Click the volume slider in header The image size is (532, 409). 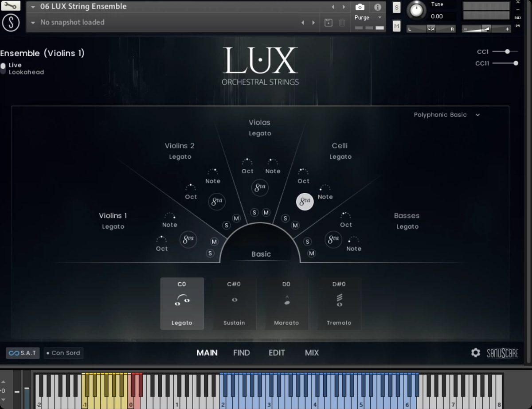486,29
